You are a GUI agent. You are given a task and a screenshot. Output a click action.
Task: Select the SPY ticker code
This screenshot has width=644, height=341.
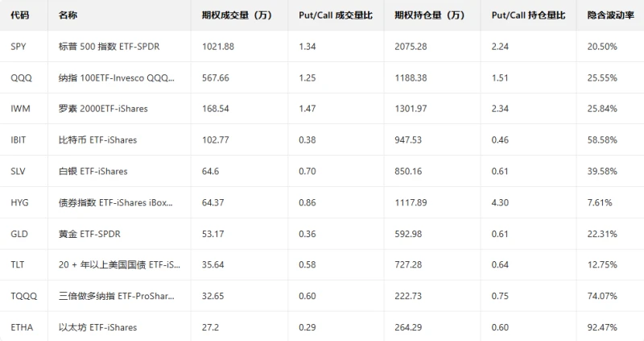pyautogui.click(x=19, y=46)
